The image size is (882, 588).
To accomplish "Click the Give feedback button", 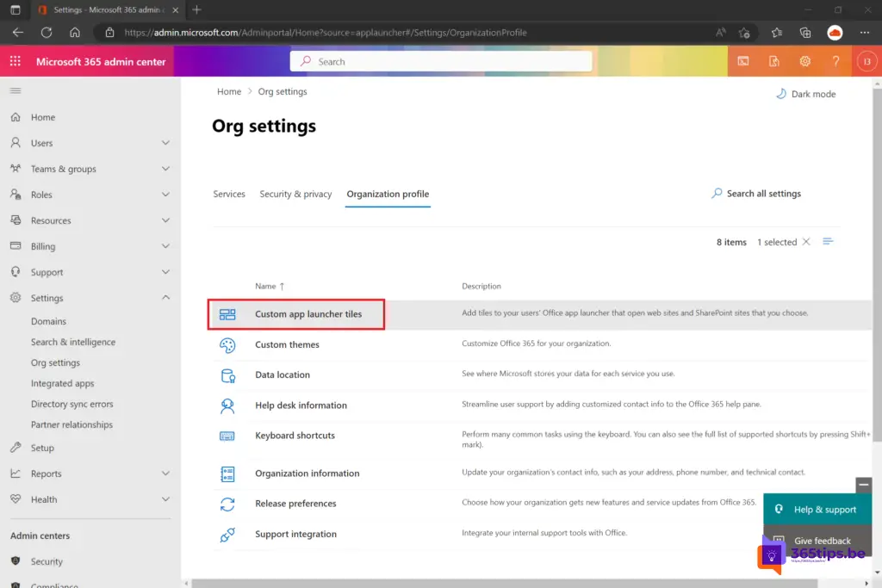I will tap(817, 540).
